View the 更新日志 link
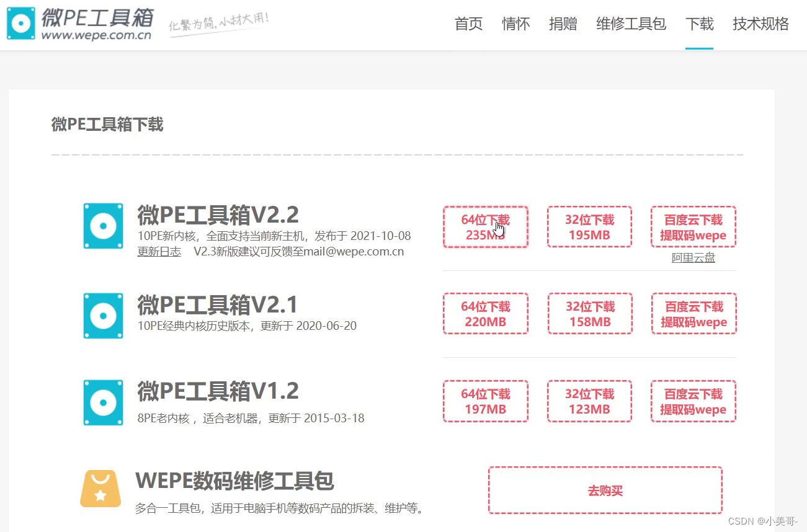 [159, 252]
